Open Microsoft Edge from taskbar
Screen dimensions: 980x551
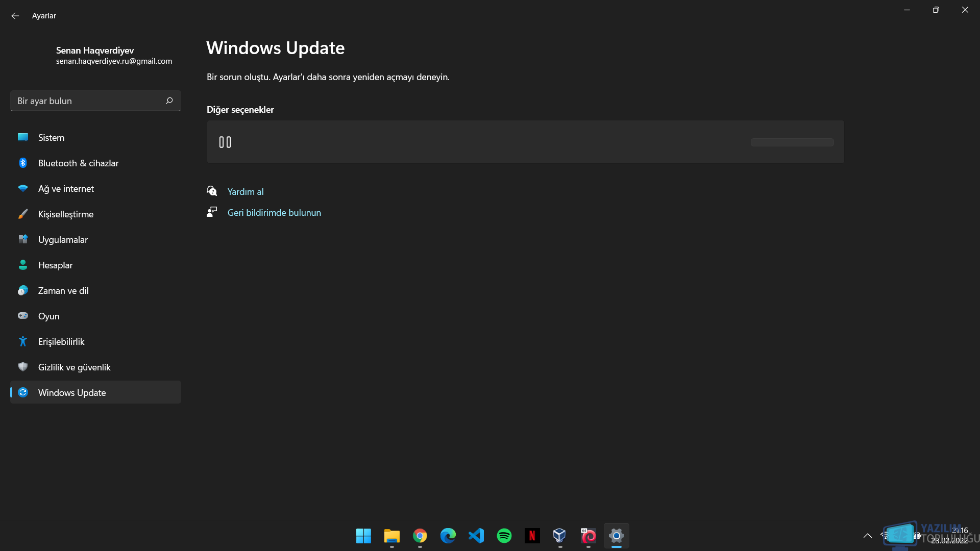tap(448, 536)
